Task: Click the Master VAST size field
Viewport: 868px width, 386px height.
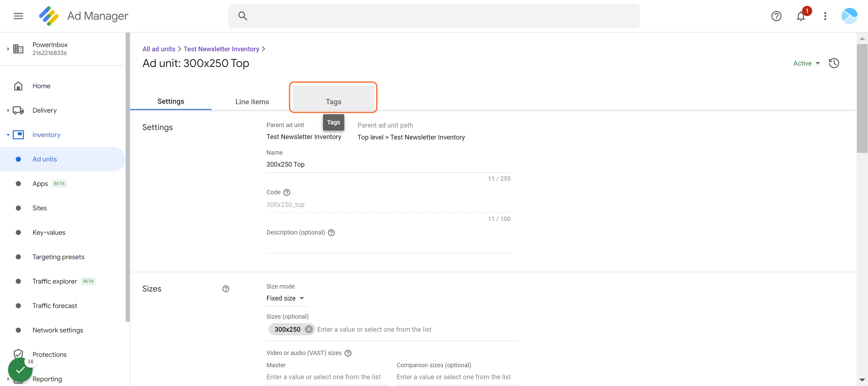Action: tap(327, 377)
